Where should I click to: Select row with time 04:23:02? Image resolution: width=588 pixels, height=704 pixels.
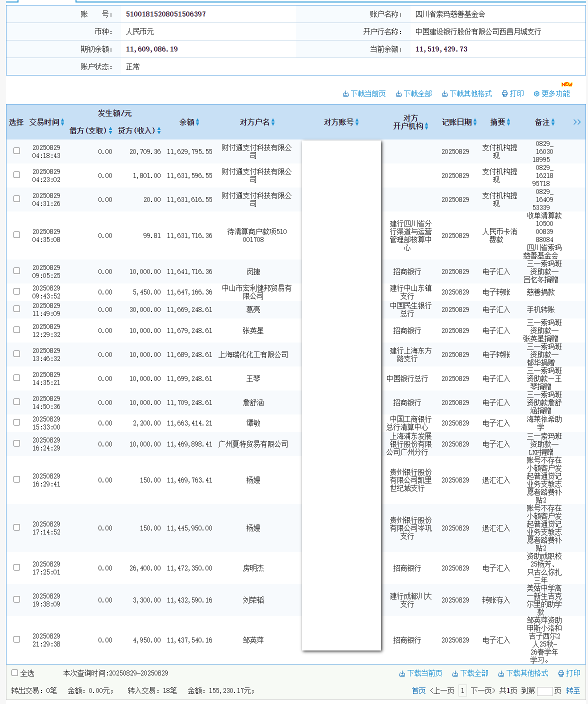[x=17, y=175]
